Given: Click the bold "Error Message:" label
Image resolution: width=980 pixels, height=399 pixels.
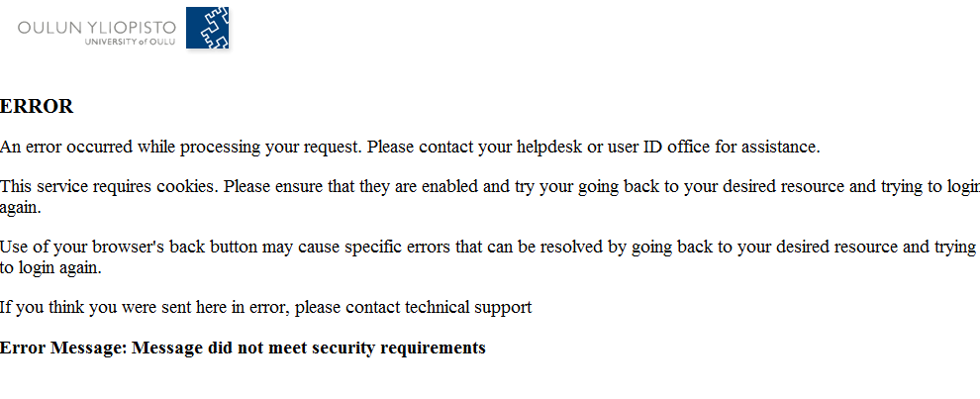Looking at the screenshot, I should coord(62,348).
